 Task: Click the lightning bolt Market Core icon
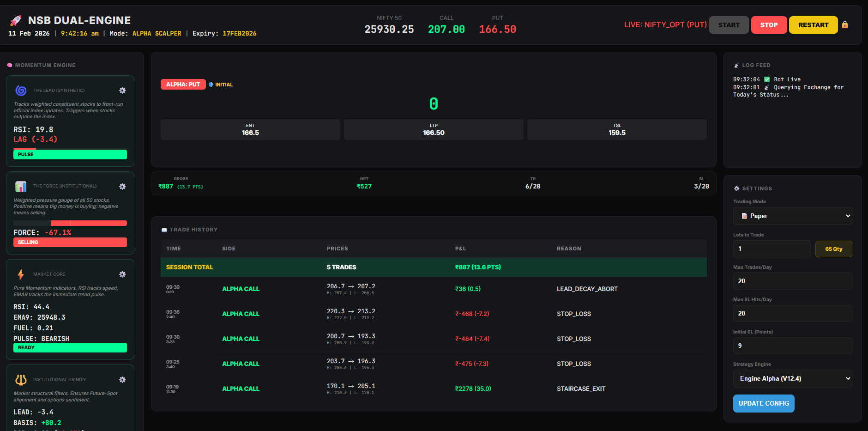pyautogui.click(x=21, y=274)
